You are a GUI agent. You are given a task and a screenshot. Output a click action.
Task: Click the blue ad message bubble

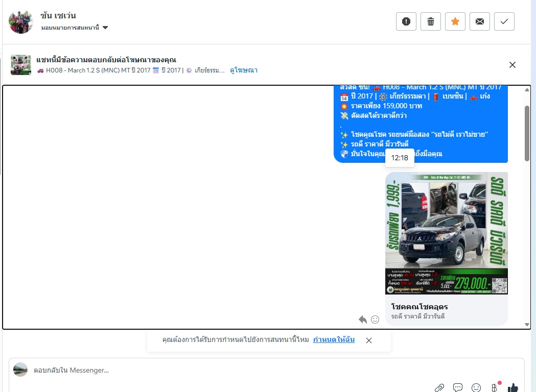click(x=421, y=124)
